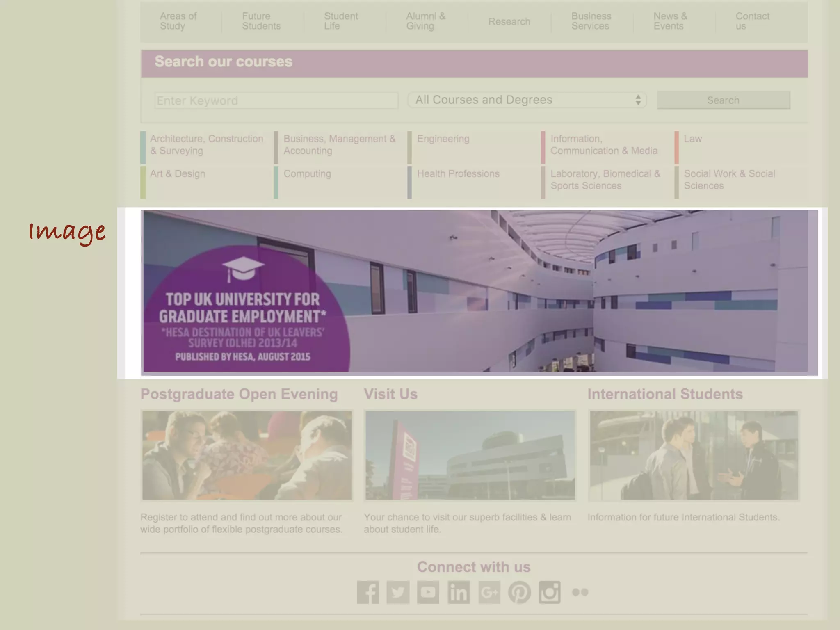840x630 pixels.
Task: Open the Instagram social icon
Action: point(550,592)
